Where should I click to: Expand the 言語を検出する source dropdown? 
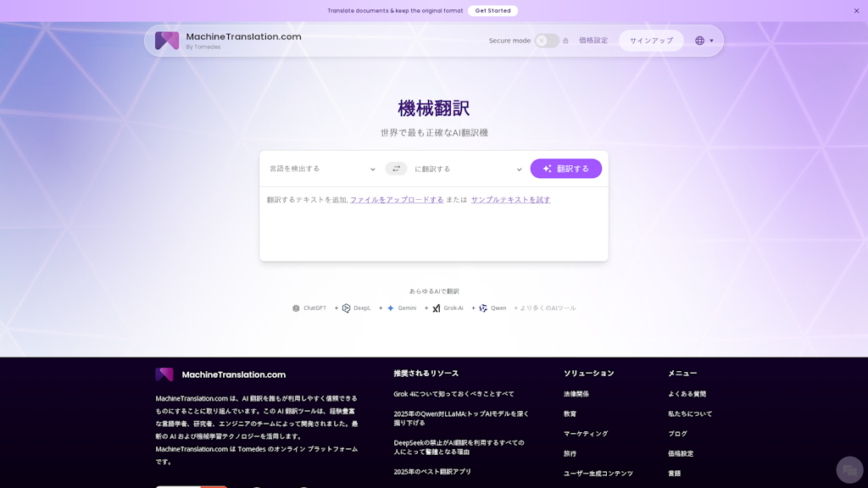(x=322, y=169)
